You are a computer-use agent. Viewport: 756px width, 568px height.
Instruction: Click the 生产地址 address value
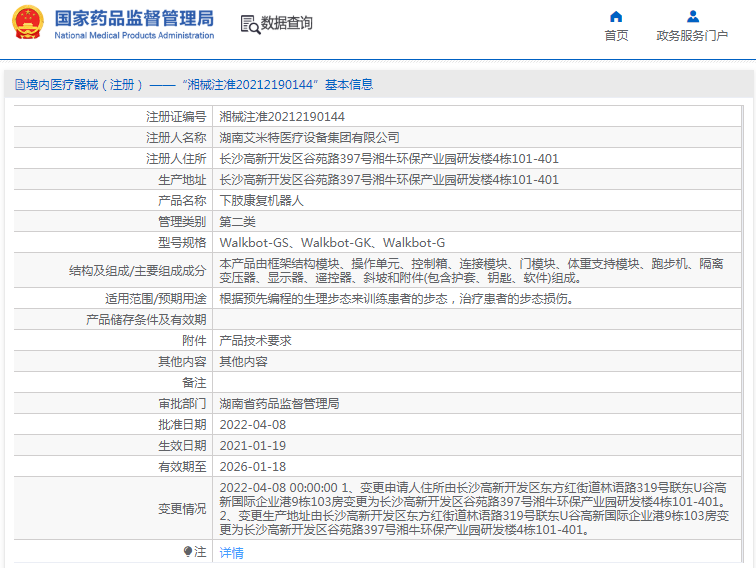[x=389, y=180]
